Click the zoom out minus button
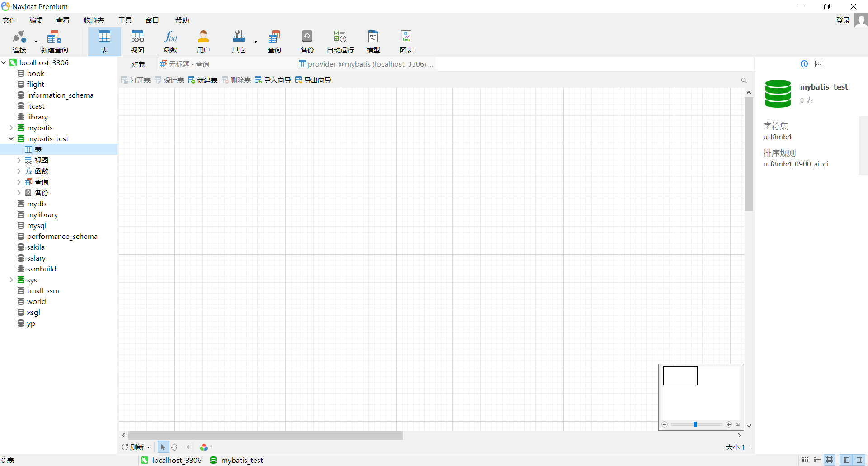The image size is (868, 466). pos(665,424)
